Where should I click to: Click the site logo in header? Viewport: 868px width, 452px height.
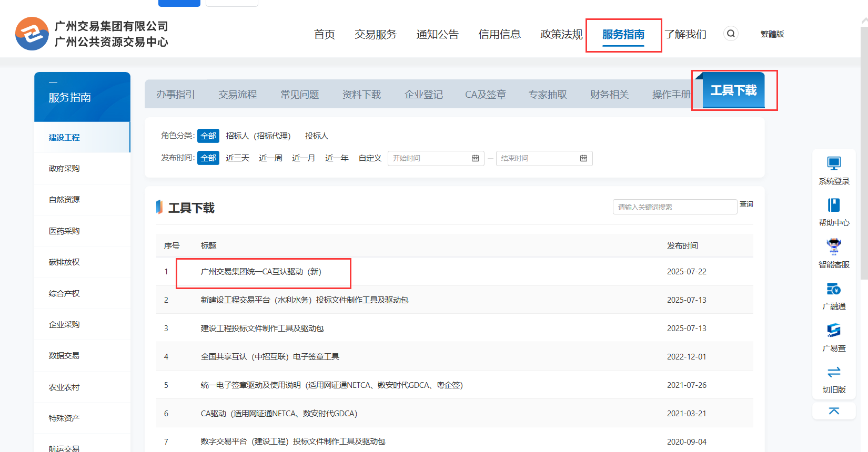(32, 34)
